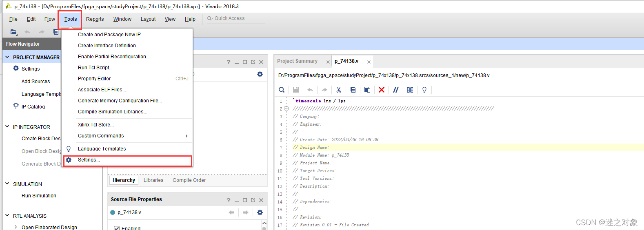This screenshot has width=644, height=230.
Task: Open the Reports menu
Action: click(95, 19)
